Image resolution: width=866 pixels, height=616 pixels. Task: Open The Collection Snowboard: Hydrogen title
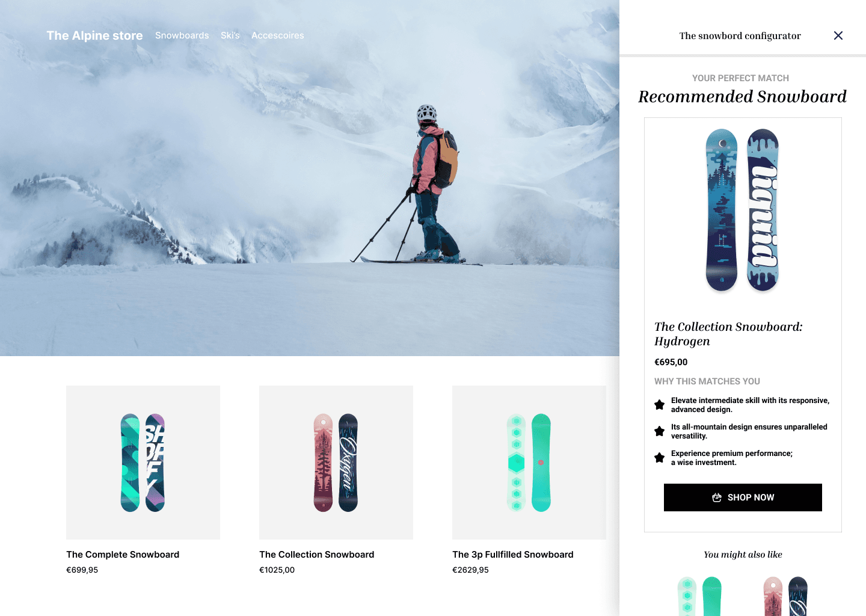(x=728, y=334)
